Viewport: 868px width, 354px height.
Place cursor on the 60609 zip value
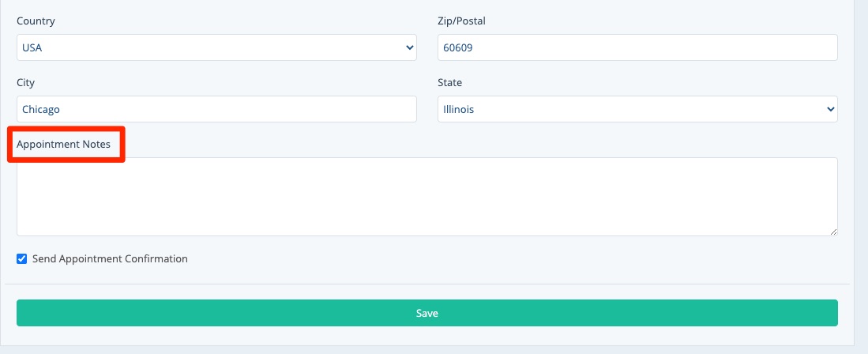click(x=458, y=47)
